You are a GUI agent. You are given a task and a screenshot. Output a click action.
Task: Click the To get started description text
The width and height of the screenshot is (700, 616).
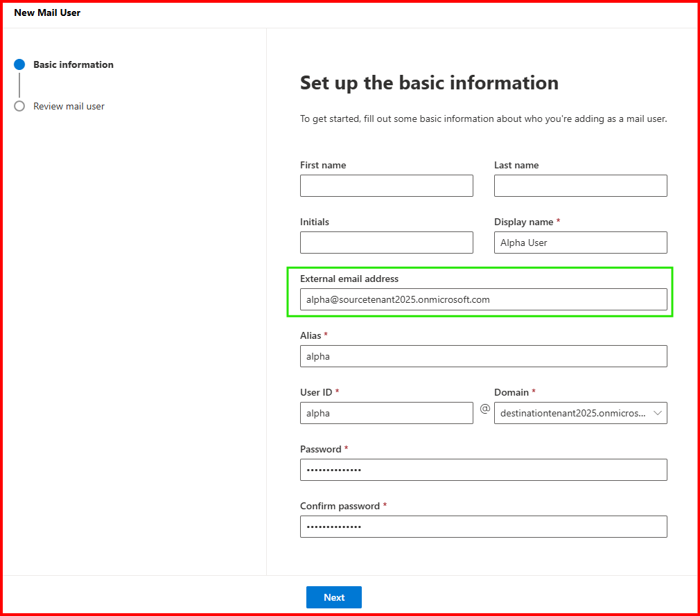[x=483, y=119]
